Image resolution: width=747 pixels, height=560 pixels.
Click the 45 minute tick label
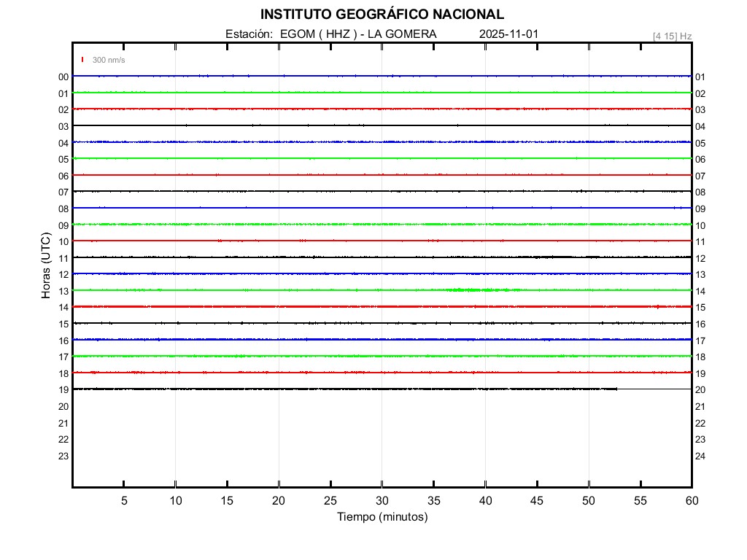[x=537, y=500]
